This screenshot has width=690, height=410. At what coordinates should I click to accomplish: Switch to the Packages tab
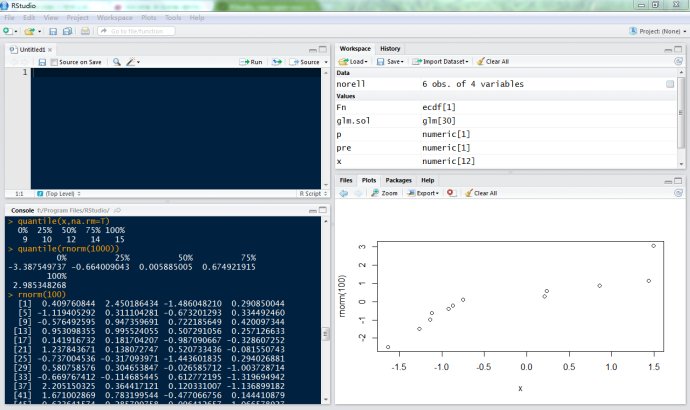pyautogui.click(x=398, y=180)
